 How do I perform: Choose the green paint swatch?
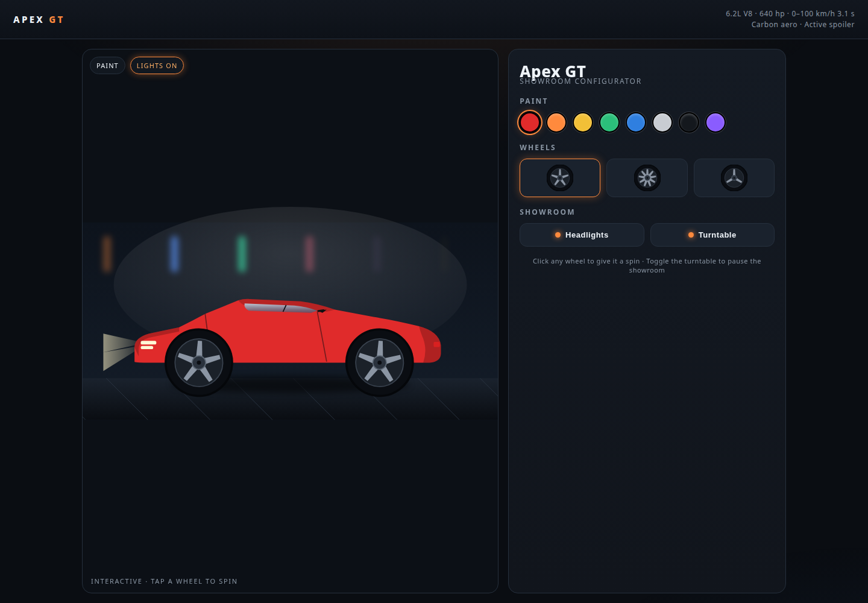(x=609, y=122)
